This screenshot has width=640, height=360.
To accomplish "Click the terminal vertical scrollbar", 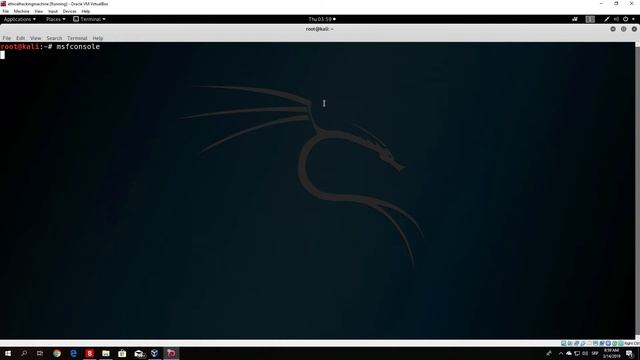I will 638,191.
